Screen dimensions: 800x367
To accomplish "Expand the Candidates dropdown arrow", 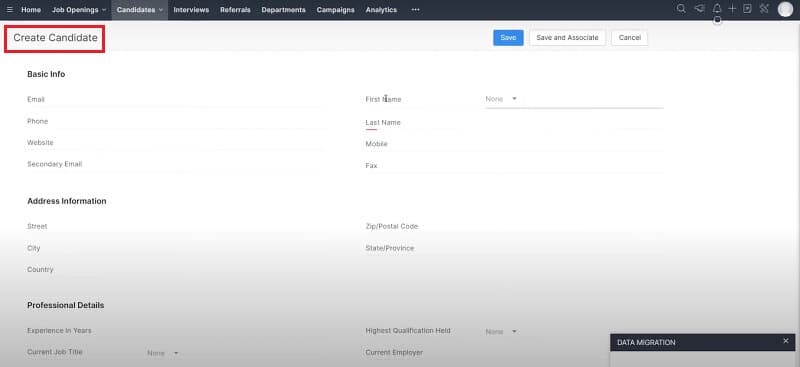I will 161,10.
